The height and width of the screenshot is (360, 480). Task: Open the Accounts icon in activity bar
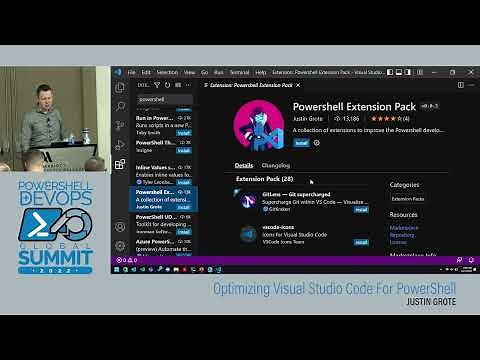pos(120,227)
